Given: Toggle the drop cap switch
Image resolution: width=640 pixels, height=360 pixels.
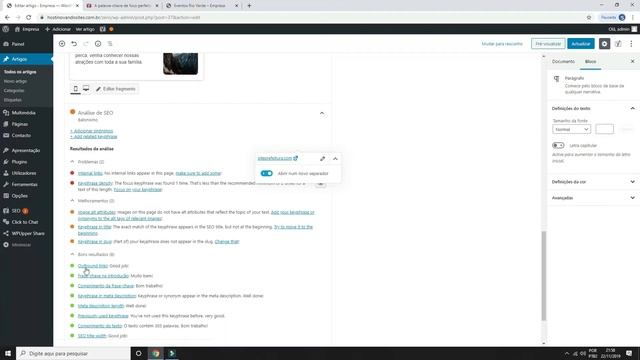Looking at the screenshot, I should (558, 145).
